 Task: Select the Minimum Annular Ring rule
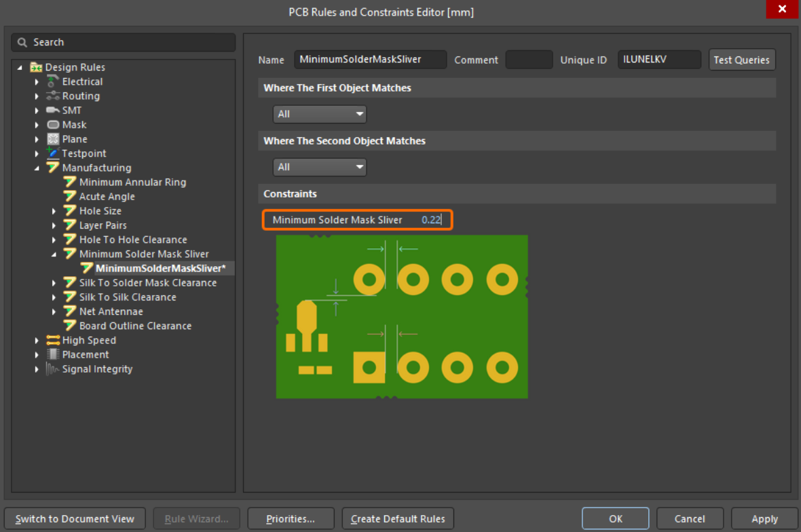pos(132,182)
